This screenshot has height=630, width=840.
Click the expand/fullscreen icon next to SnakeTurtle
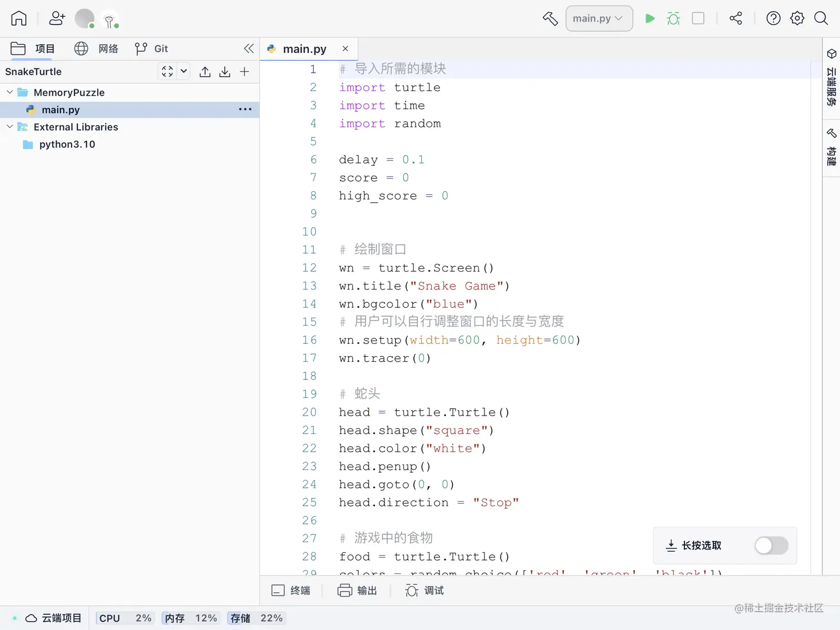coord(167,71)
